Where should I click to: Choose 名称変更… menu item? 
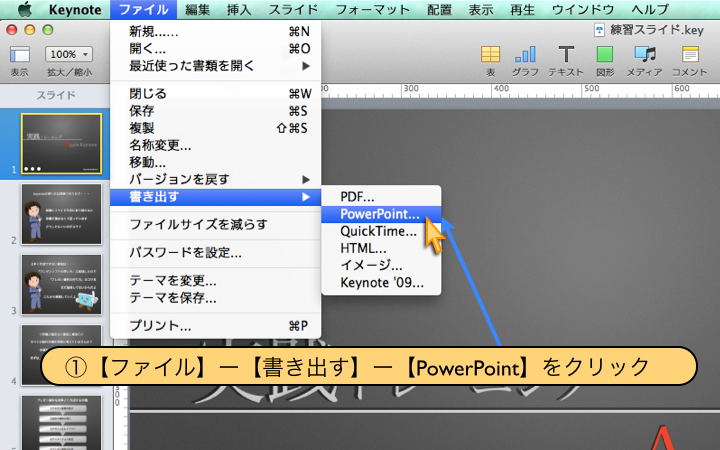pos(215,145)
